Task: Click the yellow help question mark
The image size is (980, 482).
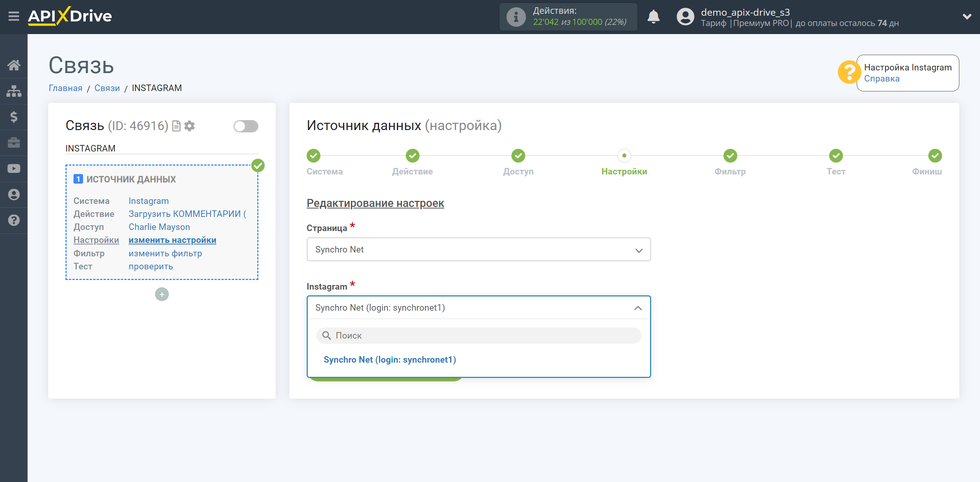Action: pyautogui.click(x=849, y=72)
